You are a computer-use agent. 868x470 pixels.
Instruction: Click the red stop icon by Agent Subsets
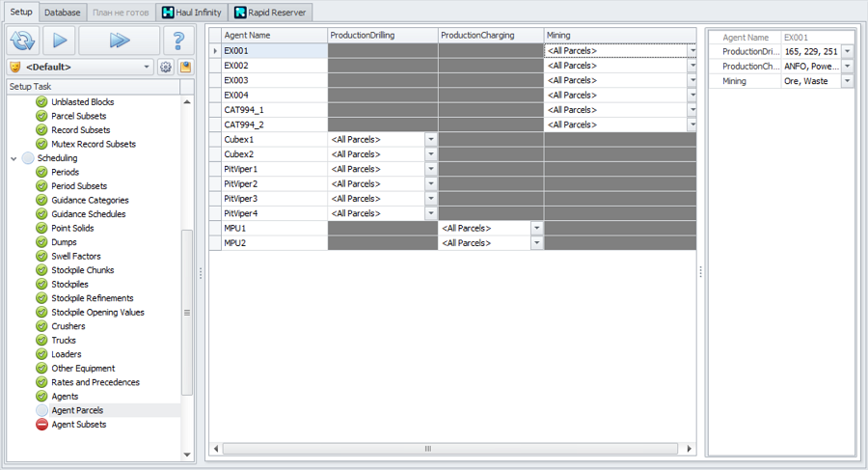(41, 425)
